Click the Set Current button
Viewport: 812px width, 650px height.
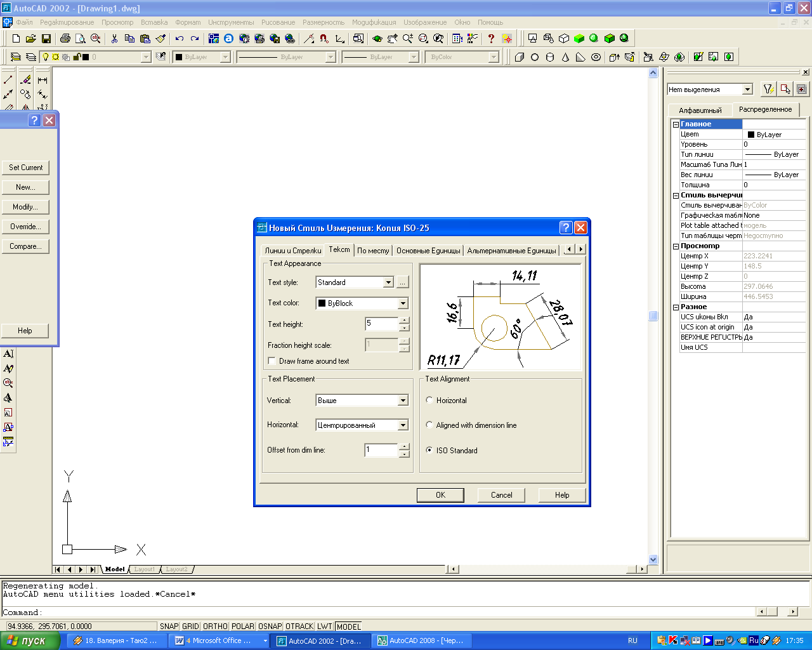25,168
